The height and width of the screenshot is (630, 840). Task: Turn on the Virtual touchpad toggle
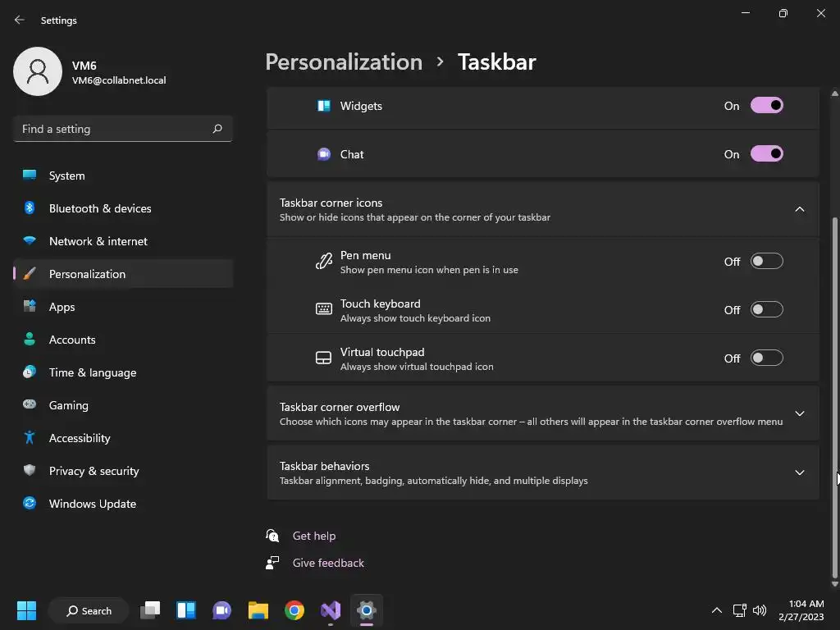(767, 358)
